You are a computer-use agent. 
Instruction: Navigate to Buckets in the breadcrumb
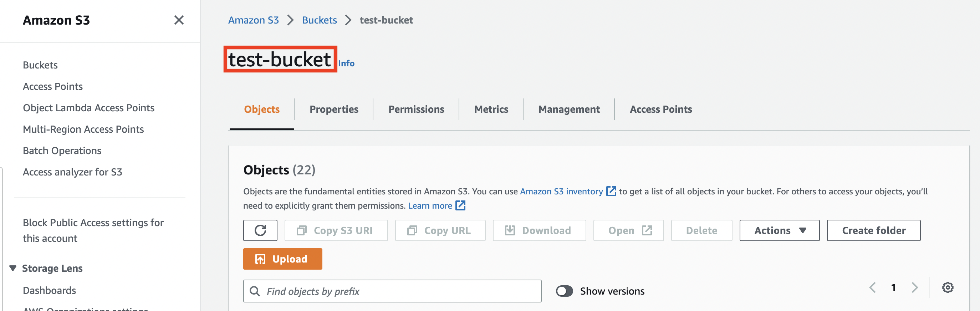pos(319,20)
